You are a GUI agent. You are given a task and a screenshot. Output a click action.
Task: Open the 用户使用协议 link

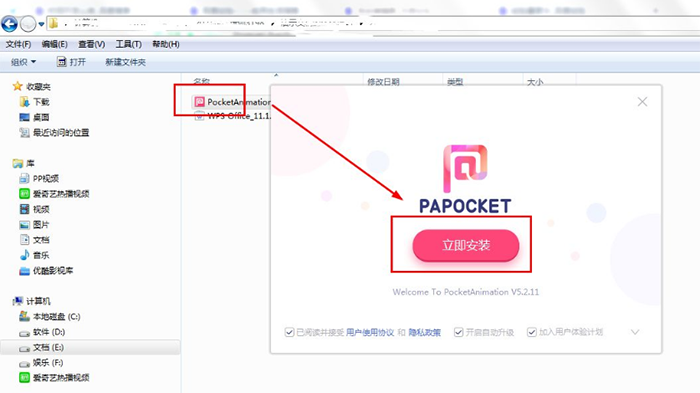click(370, 332)
